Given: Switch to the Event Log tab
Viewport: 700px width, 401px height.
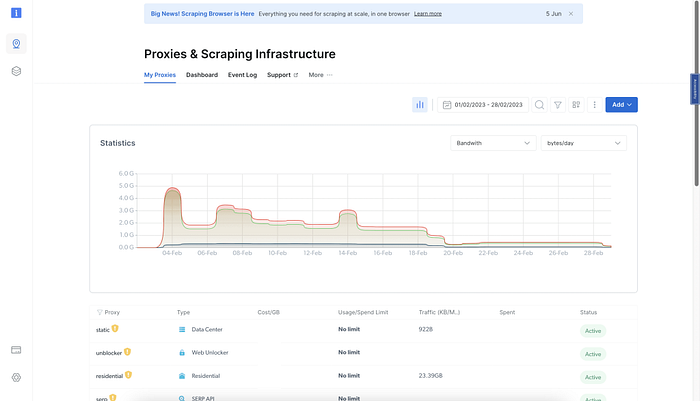Looking at the screenshot, I should tap(242, 75).
